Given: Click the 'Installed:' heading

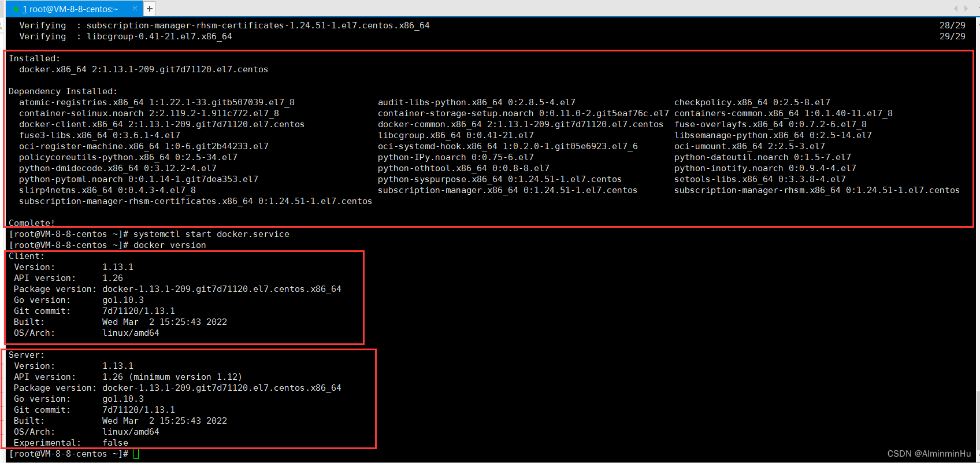Looking at the screenshot, I should [34, 58].
